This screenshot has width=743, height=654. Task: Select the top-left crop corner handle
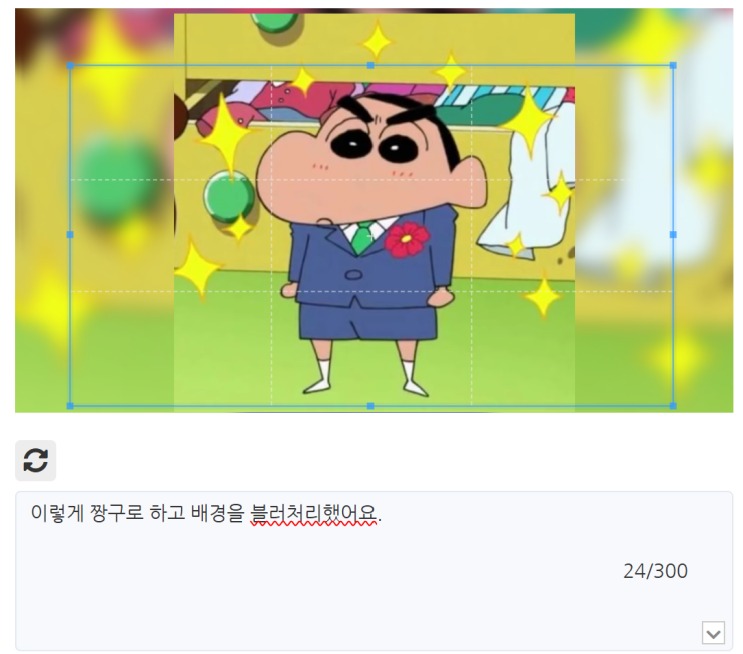click(70, 65)
